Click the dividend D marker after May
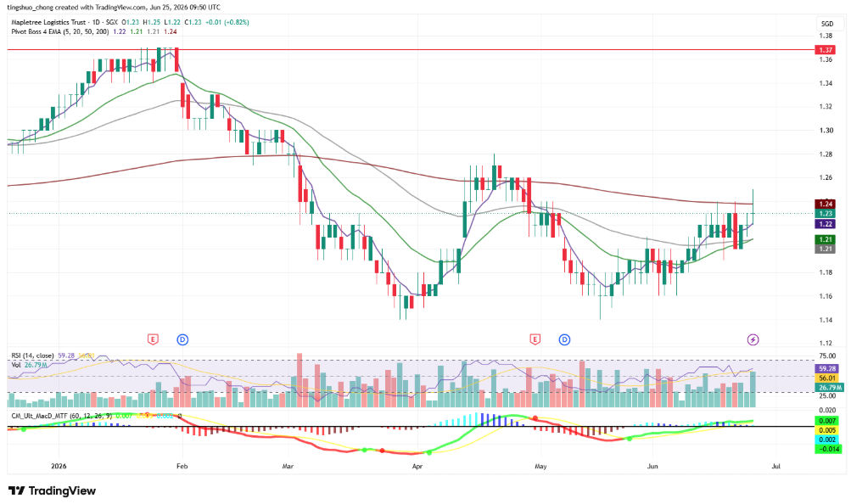 tap(564, 339)
